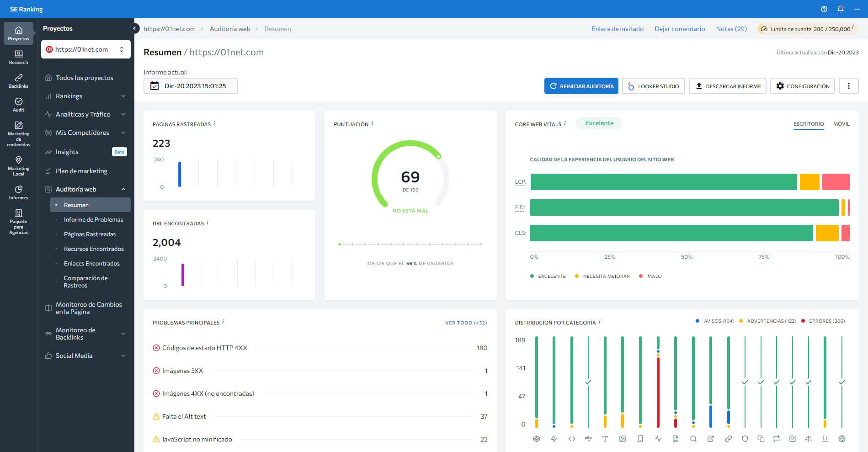Open Paquete para Agencias icon
The width and height of the screenshot is (868, 452).
pyautogui.click(x=18, y=222)
